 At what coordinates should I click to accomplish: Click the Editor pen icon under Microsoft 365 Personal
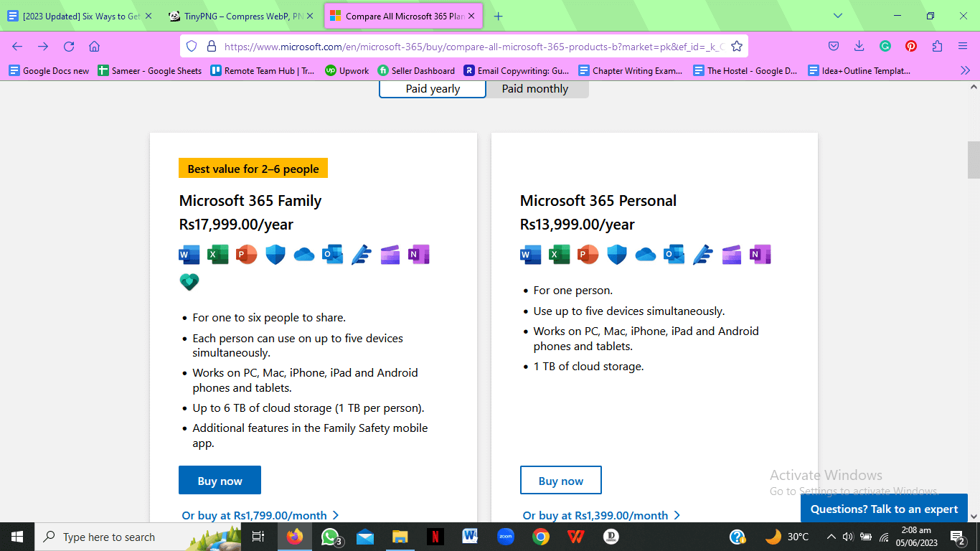[x=702, y=255]
